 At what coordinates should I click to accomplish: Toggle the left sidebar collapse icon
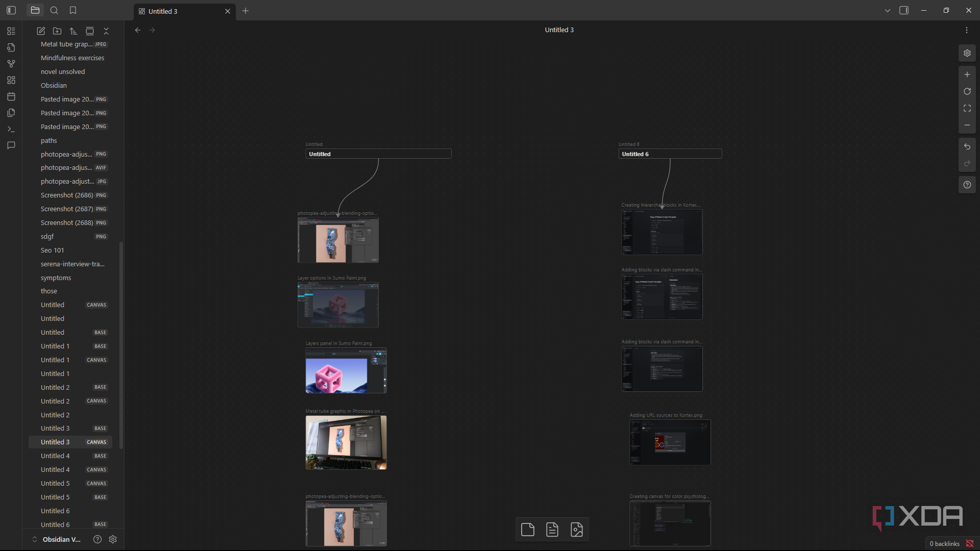click(11, 10)
